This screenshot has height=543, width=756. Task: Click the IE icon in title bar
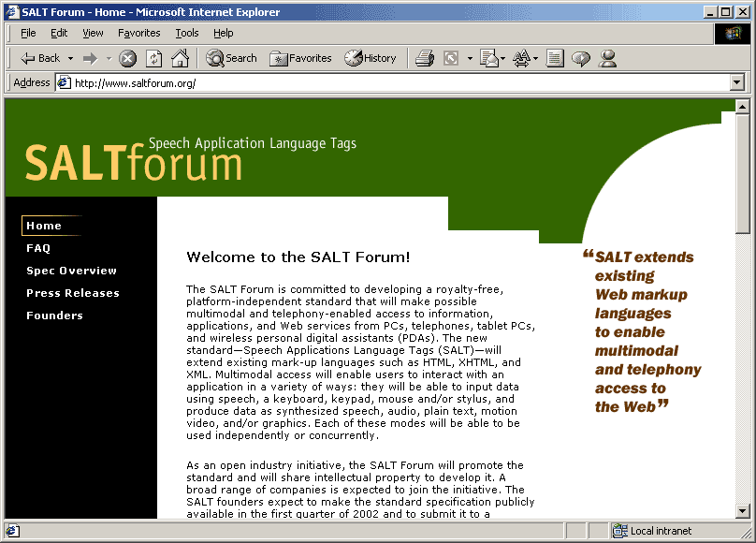coord(12,11)
